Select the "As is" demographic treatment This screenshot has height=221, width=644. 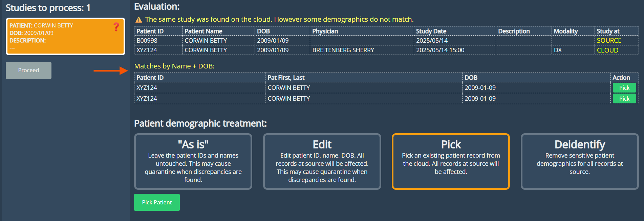click(193, 161)
